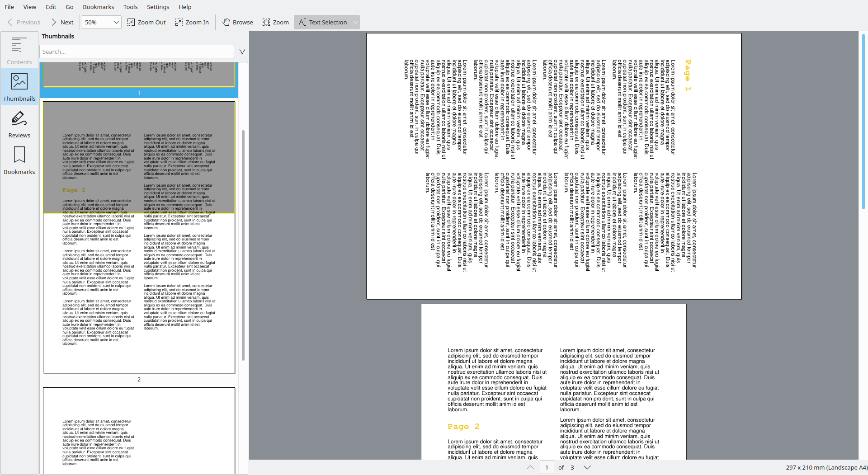Open the Help menu
Image resolution: width=868 pixels, height=475 pixels.
(185, 7)
